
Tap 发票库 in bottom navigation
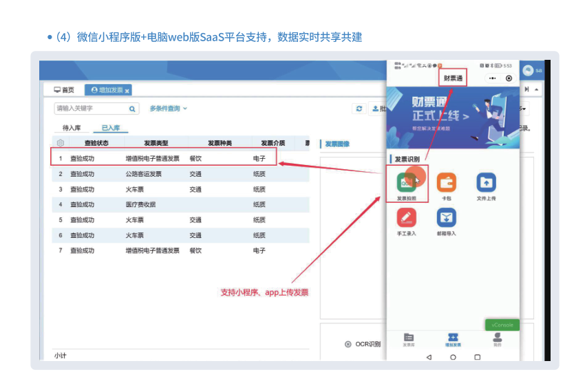point(409,339)
